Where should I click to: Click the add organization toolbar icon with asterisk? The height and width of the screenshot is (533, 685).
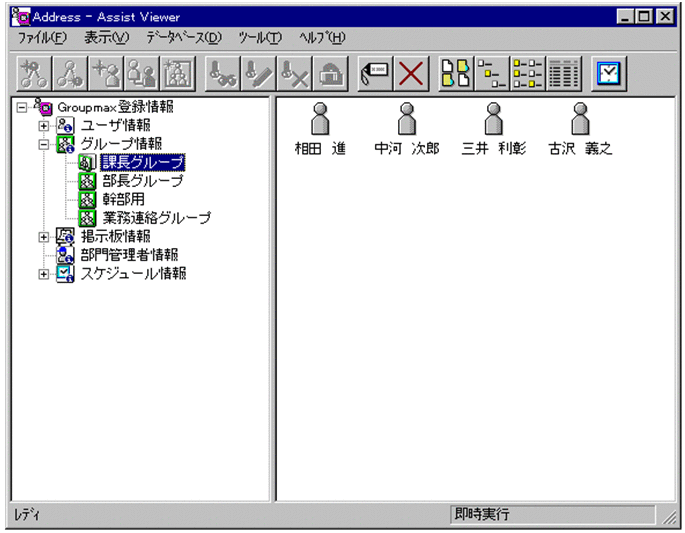pyautogui.click(x=34, y=74)
